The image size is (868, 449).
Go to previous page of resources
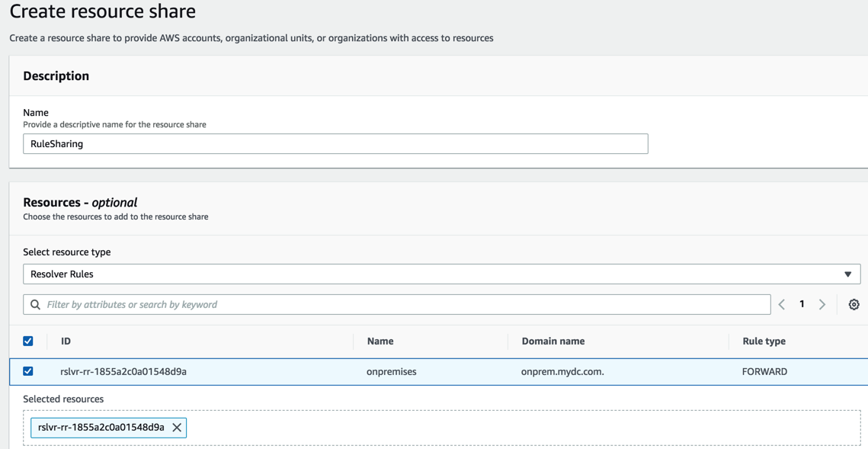click(782, 304)
